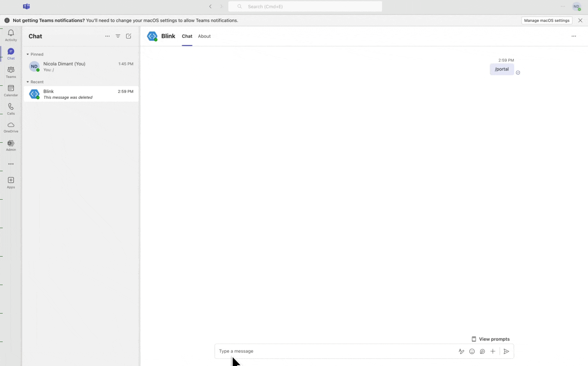Open the Activity feed

coord(11,35)
